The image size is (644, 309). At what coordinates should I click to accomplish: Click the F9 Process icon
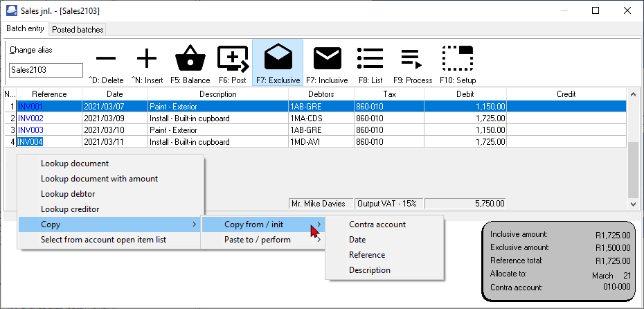click(x=412, y=58)
